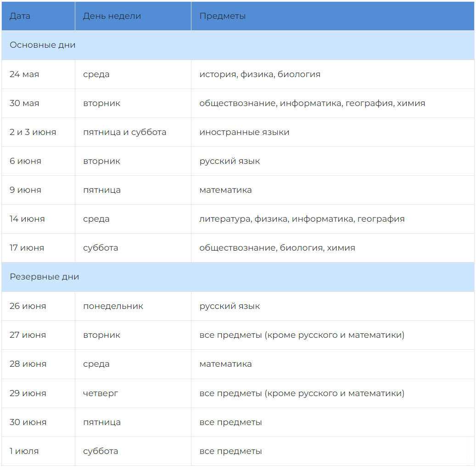Select the "иностранные языки" subjects cell

click(x=244, y=132)
